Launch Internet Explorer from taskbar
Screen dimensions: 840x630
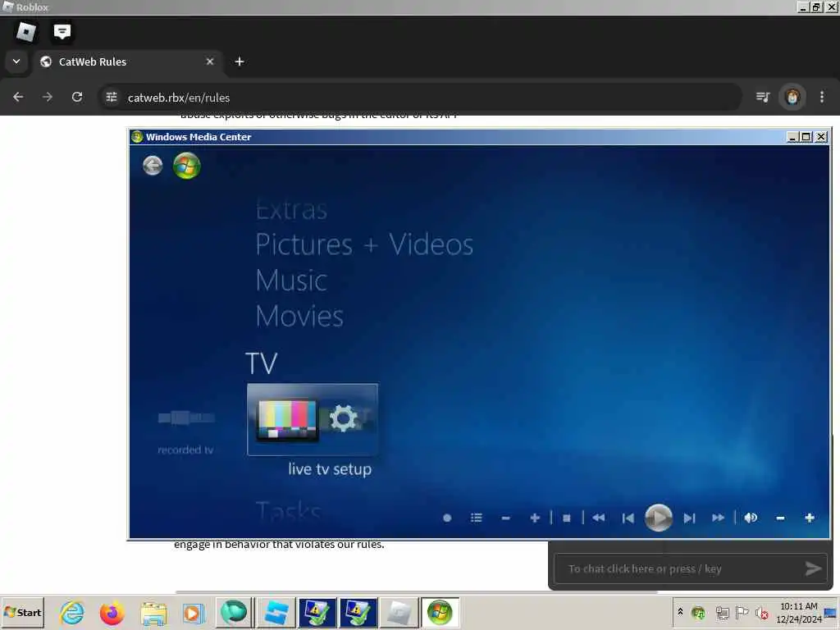[x=72, y=613]
